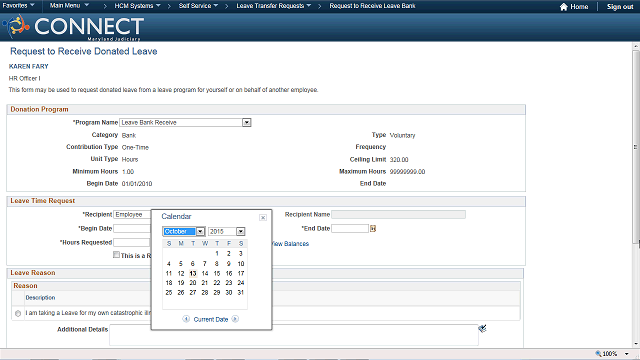The image size is (640, 360).
Task: Select October 1 in calendar
Action: click(x=217, y=253)
